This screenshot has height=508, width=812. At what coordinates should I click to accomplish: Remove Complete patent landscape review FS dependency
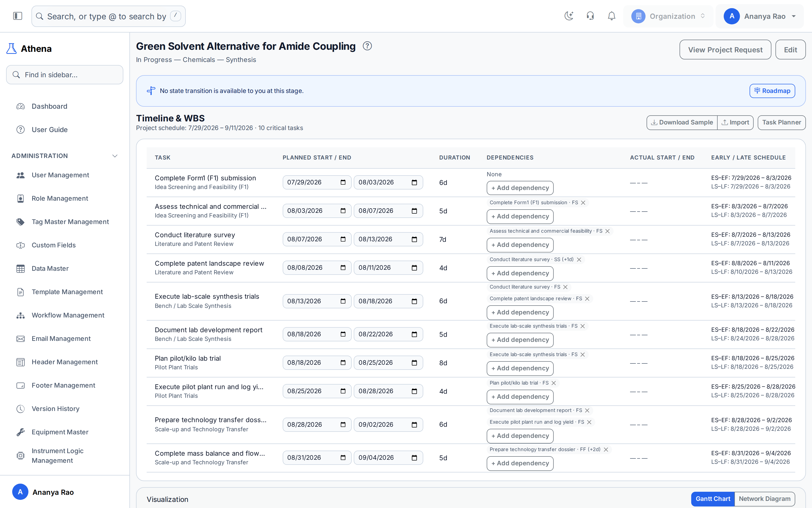tap(587, 299)
